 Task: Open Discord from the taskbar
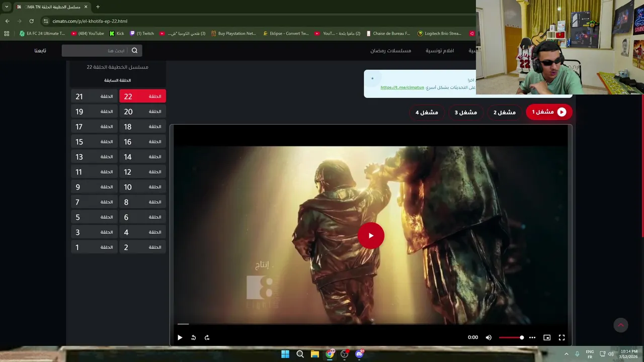359,354
